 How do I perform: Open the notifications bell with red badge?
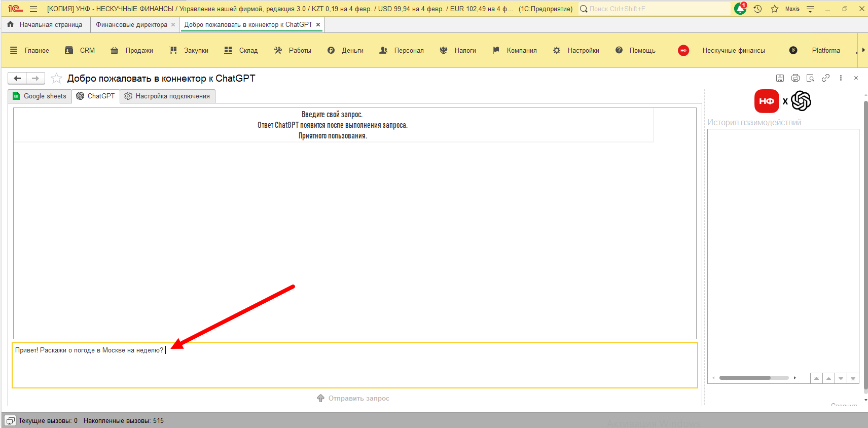(x=740, y=9)
